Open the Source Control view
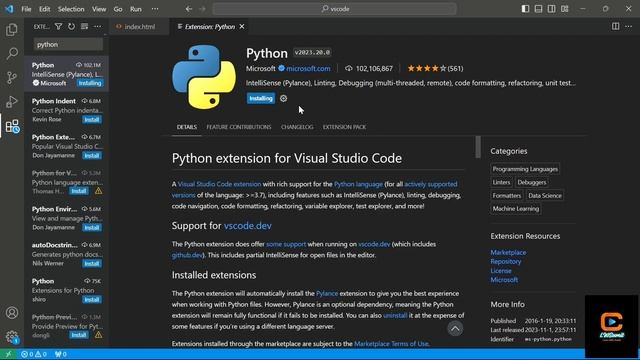Image resolution: width=640 pixels, height=360 pixels. click(x=12, y=78)
